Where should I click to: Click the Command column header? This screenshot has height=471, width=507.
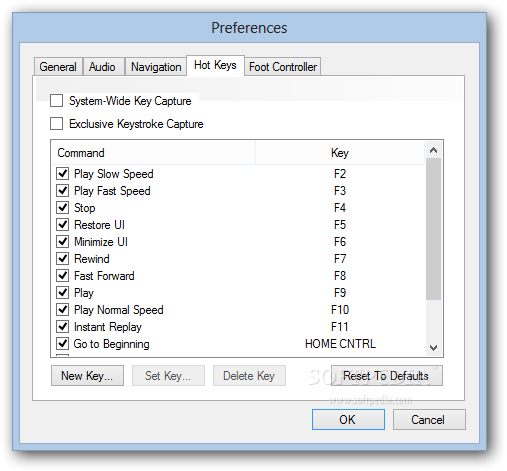154,153
